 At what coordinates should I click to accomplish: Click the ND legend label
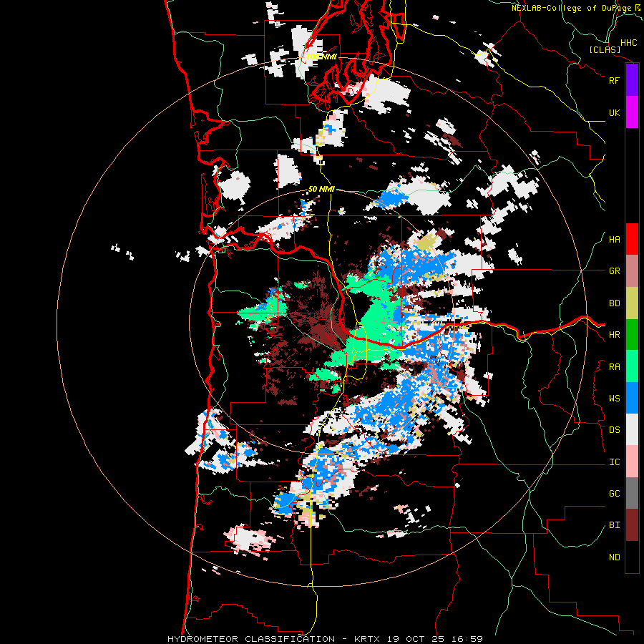[614, 557]
